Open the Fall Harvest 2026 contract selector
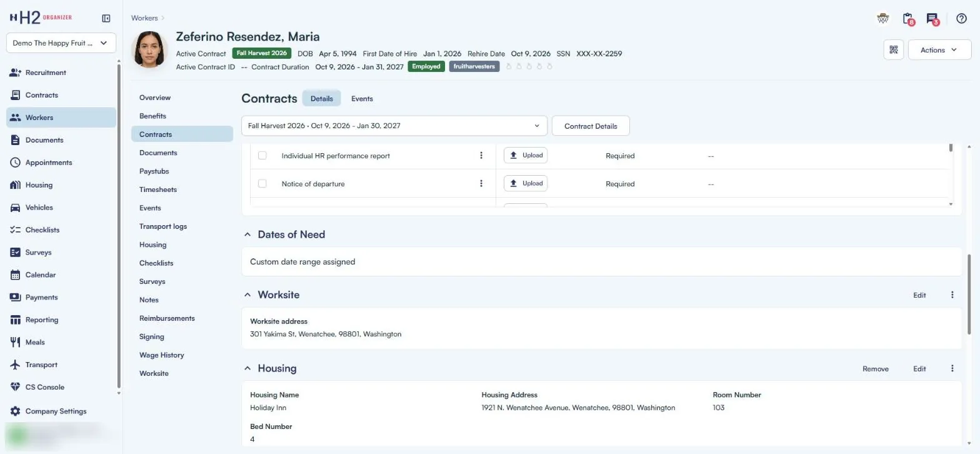 pyautogui.click(x=394, y=126)
